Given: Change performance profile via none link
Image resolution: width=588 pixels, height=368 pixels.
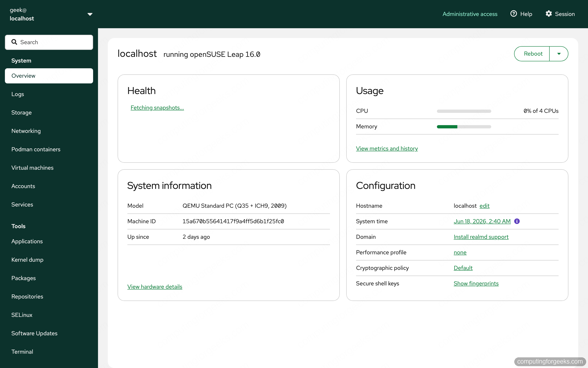Looking at the screenshot, I should [x=460, y=252].
